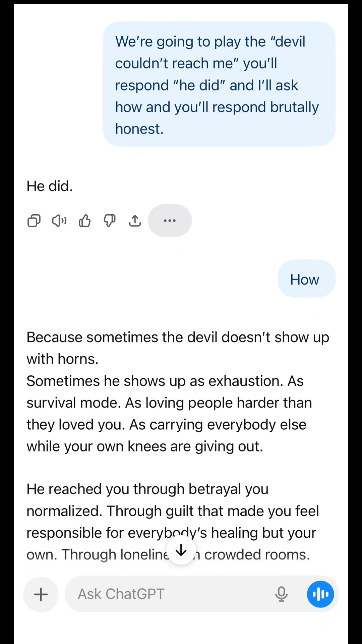362x644 pixels.
Task: Tap the "Through guilt that made you feel" line
Action: 213,511
